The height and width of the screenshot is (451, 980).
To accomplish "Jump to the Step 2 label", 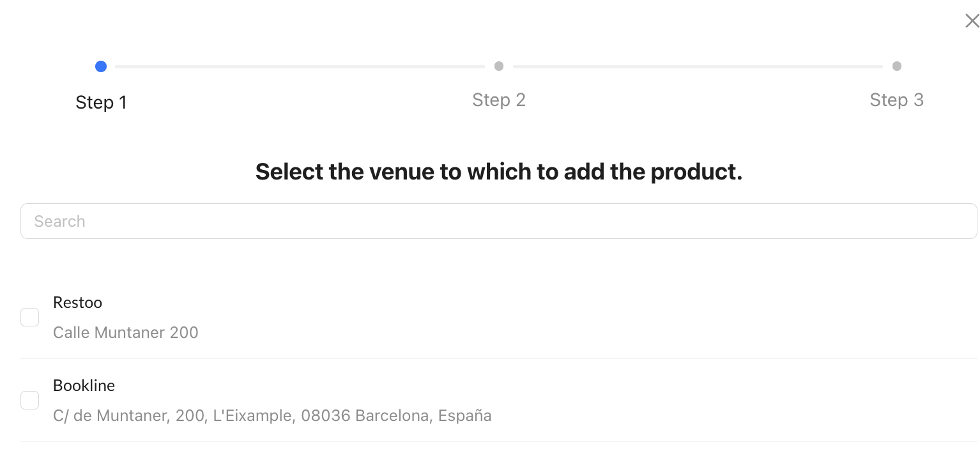I will (499, 100).
